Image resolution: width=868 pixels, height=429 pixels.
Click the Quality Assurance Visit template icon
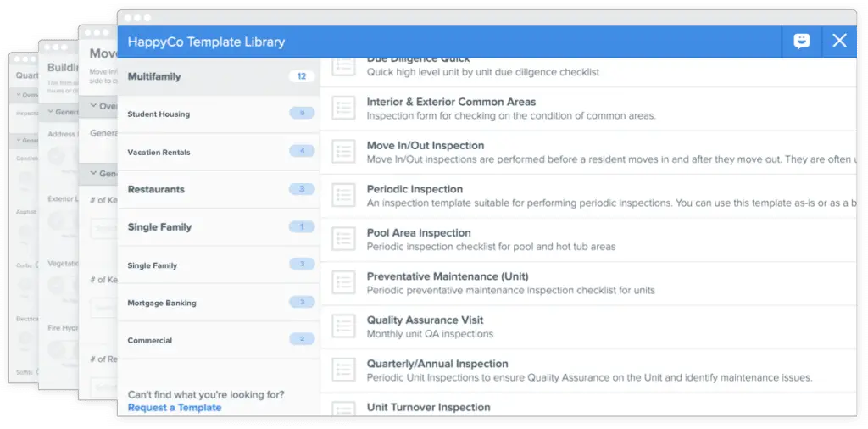pyautogui.click(x=344, y=326)
